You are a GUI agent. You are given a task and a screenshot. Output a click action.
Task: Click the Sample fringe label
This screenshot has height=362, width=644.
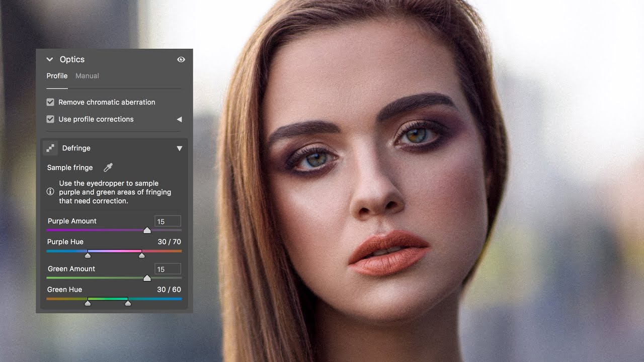(x=70, y=167)
